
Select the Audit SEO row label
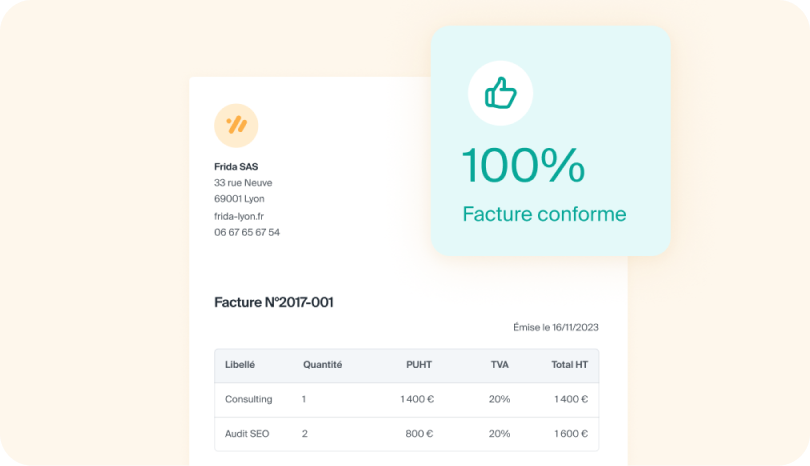[247, 434]
